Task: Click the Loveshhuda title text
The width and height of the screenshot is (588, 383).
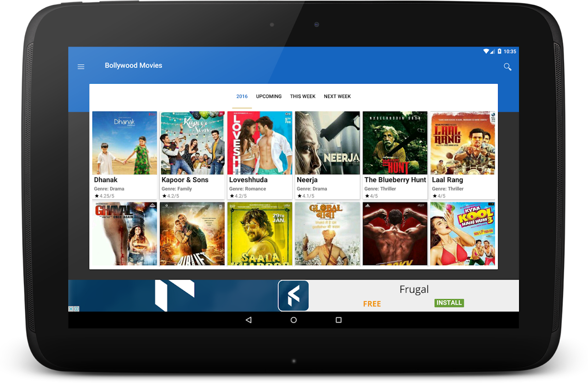Action: point(248,180)
